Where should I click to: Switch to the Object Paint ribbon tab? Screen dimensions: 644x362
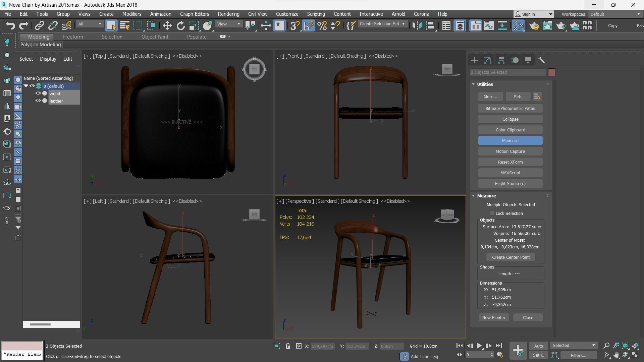(155, 37)
